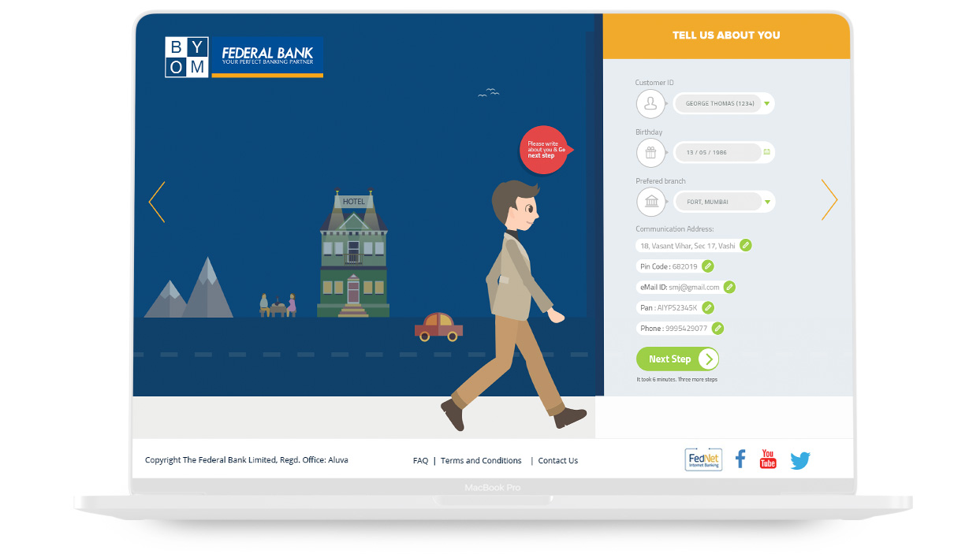
Task: Expand the Customer ID dropdown arrow
Action: 766,104
